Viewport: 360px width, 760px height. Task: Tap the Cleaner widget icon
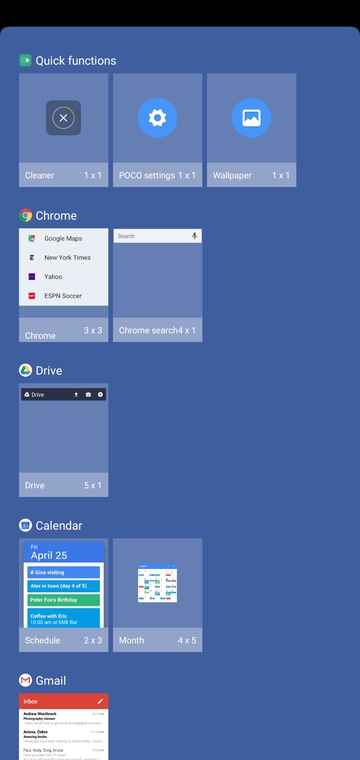[x=63, y=118]
